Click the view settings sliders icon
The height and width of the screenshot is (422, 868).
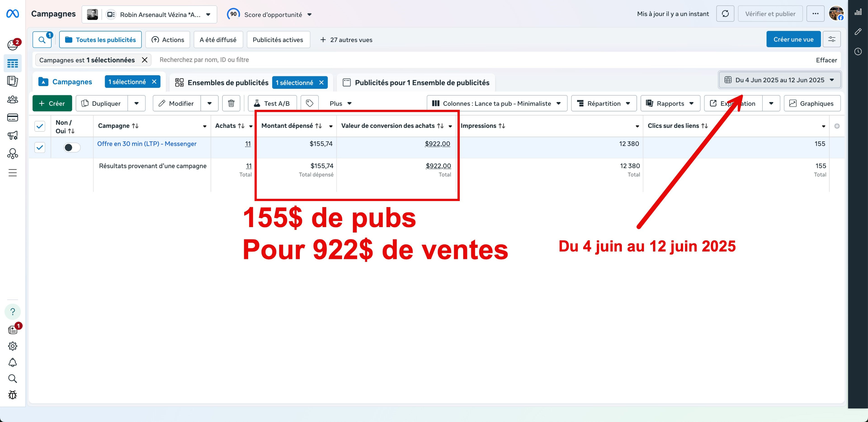click(x=832, y=39)
